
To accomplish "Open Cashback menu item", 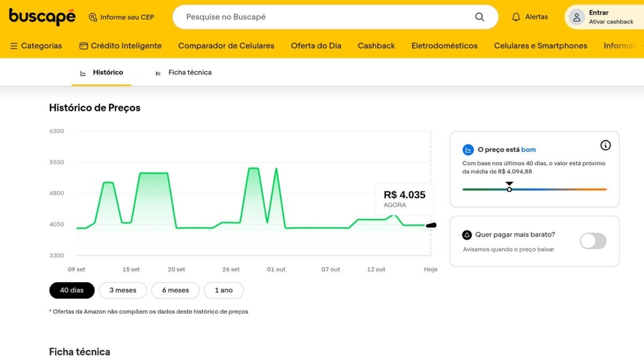I will pos(376,46).
